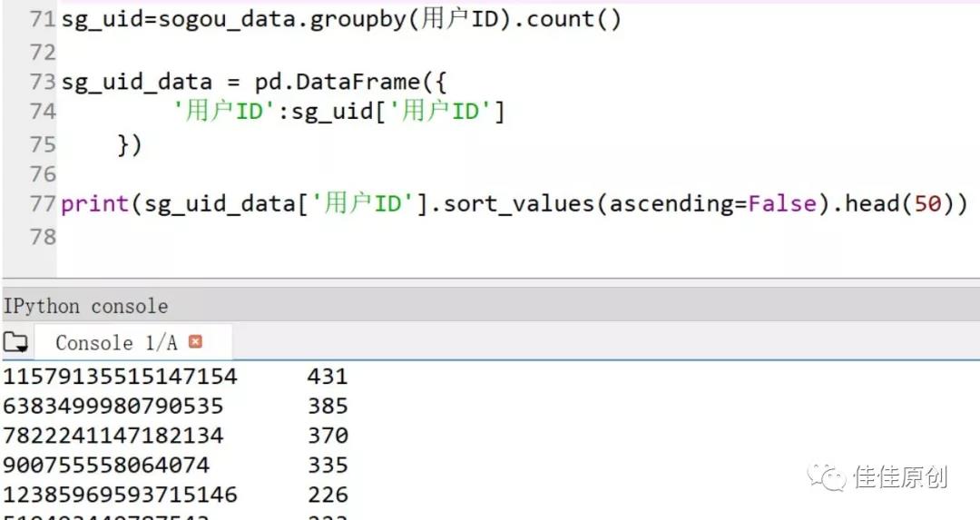Viewport: 980px width, 520px height.
Task: Click line number 77 in the gutter
Action: (x=42, y=204)
